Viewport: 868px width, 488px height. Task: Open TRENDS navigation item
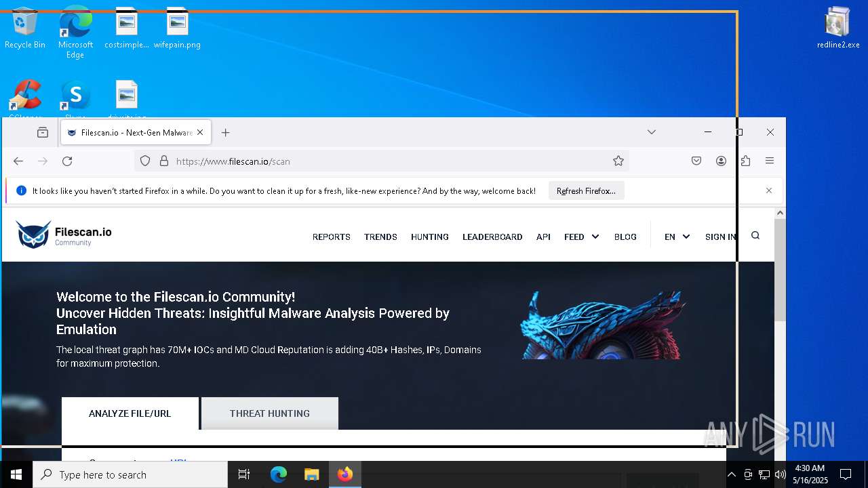[380, 237]
